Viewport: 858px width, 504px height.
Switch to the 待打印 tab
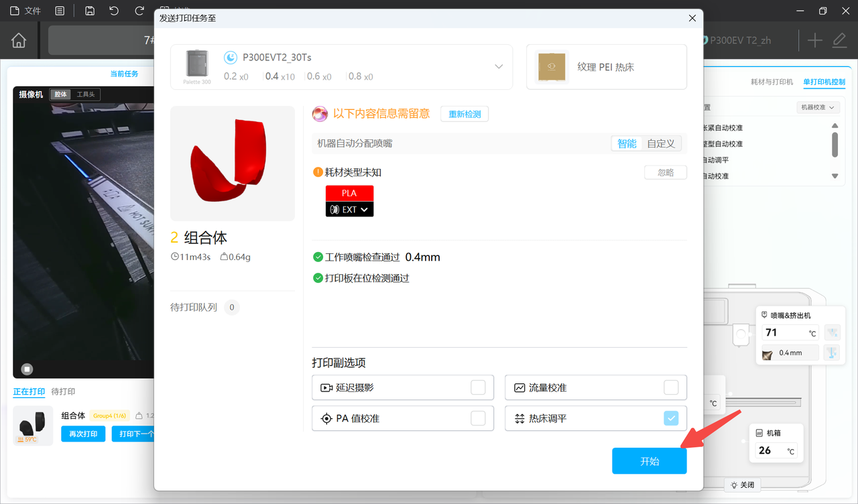pyautogui.click(x=63, y=391)
